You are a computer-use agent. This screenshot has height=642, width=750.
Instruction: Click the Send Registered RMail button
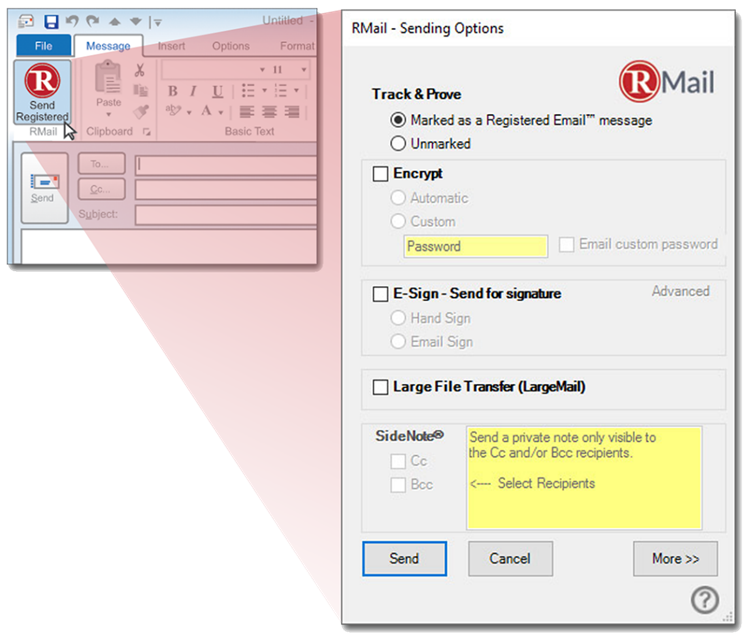(x=42, y=94)
